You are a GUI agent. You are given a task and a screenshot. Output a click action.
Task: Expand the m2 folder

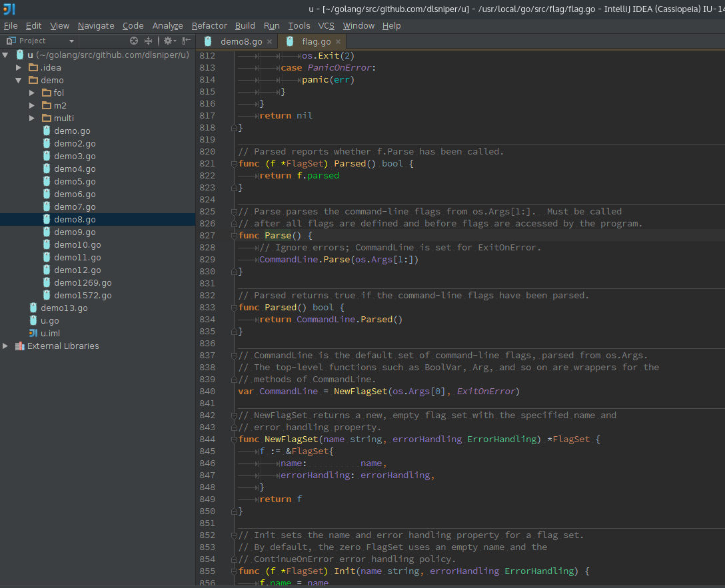click(32, 105)
